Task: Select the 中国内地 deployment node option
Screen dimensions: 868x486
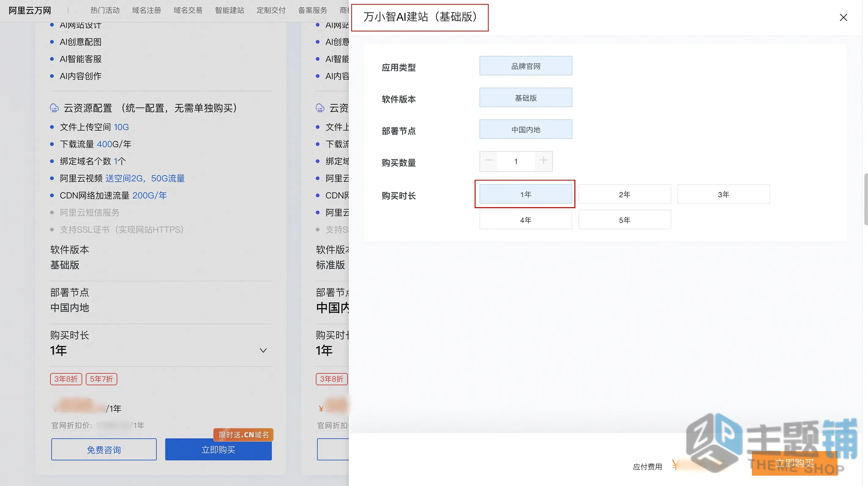Action: [x=526, y=129]
